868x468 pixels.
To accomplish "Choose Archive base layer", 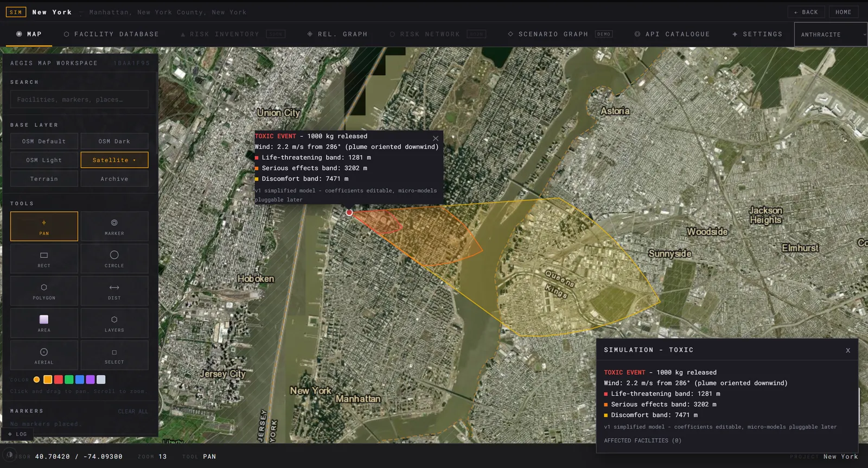I will [x=114, y=179].
